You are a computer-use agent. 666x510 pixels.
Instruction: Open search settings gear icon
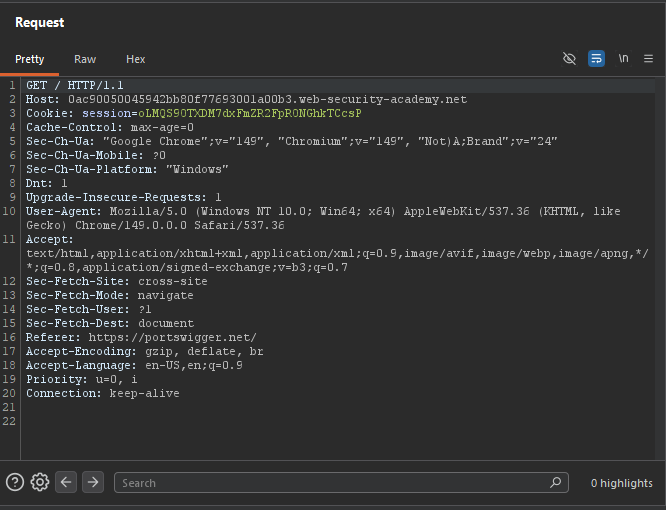[40, 482]
